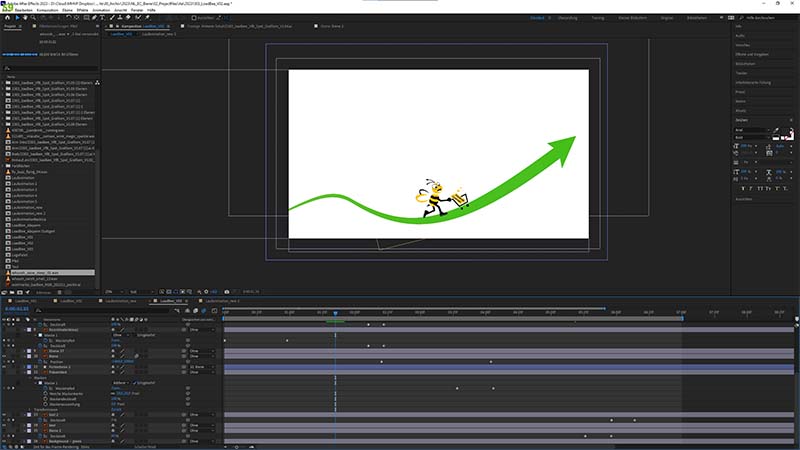Collapse the Masken property group

point(30,378)
